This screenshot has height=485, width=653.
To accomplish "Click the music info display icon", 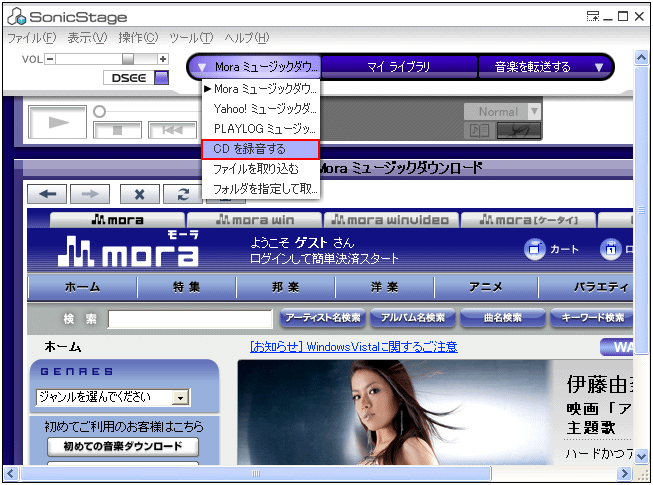I will click(479, 130).
